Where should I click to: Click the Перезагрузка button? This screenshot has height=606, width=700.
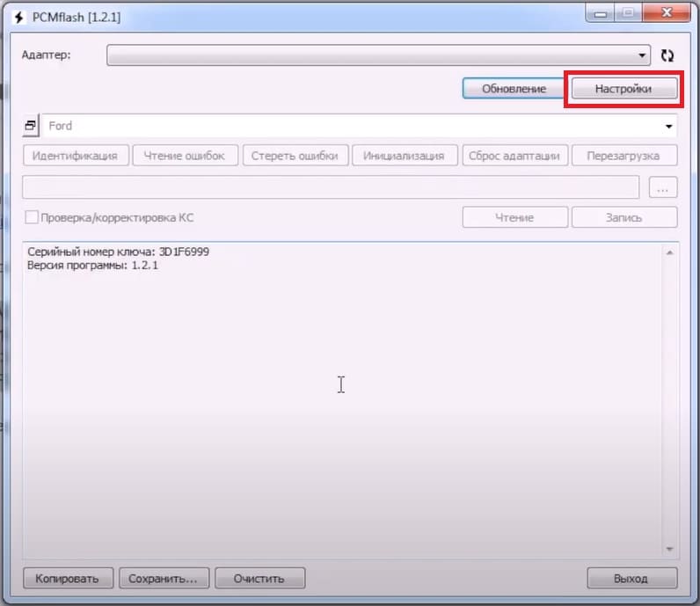(624, 156)
